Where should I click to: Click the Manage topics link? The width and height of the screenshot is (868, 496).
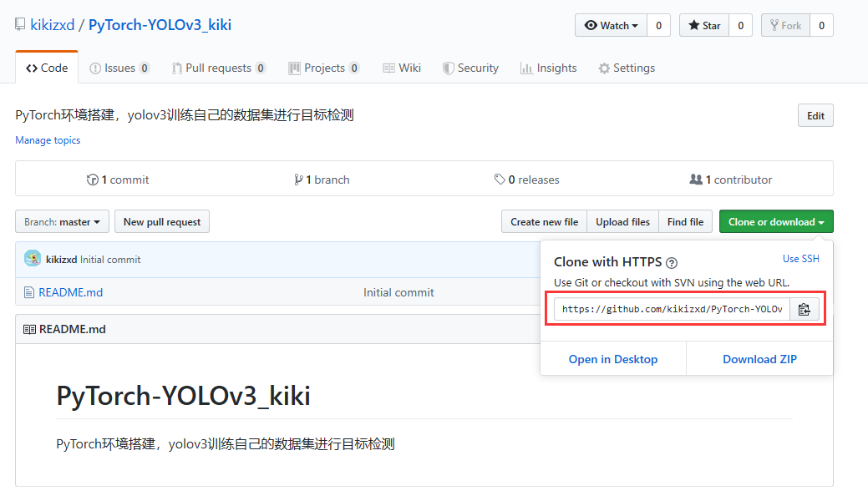[48, 140]
